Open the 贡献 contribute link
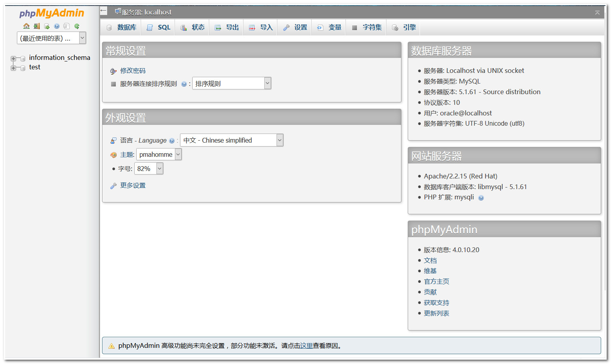This screenshot has height=364, width=611. [x=430, y=292]
